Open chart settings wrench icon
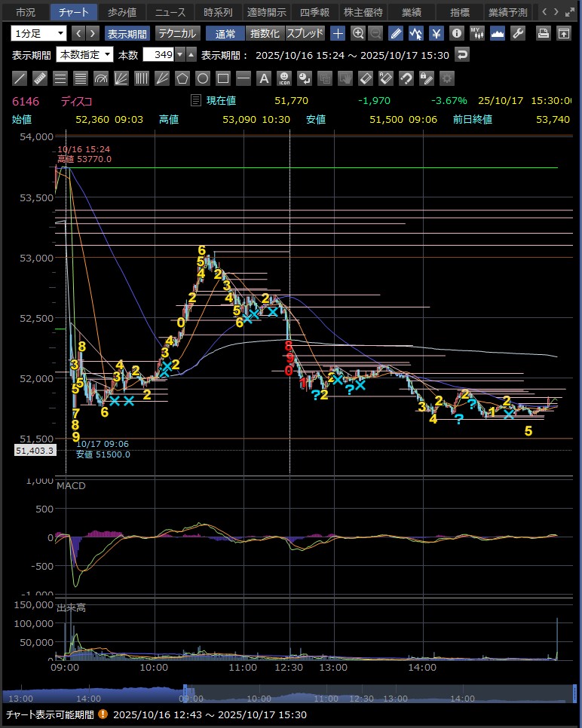582x728 pixels. point(518,33)
